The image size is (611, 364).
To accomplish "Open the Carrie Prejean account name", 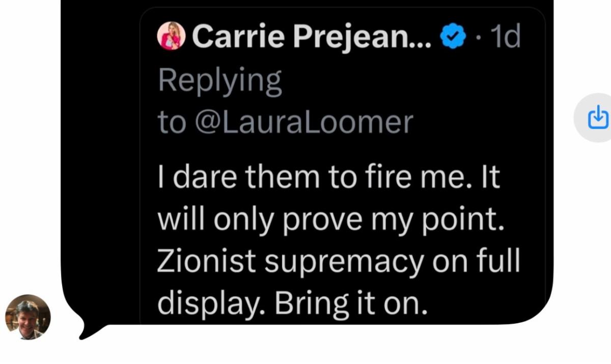I will pos(312,37).
